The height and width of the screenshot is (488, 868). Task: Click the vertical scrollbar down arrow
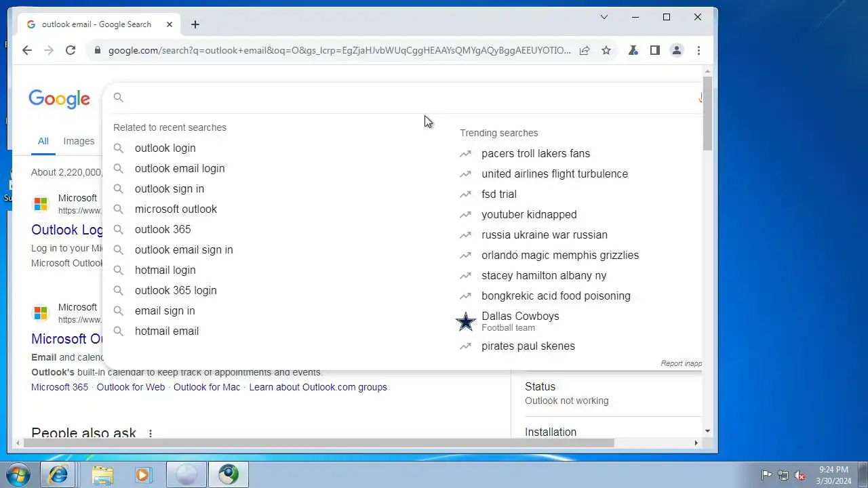click(x=707, y=431)
